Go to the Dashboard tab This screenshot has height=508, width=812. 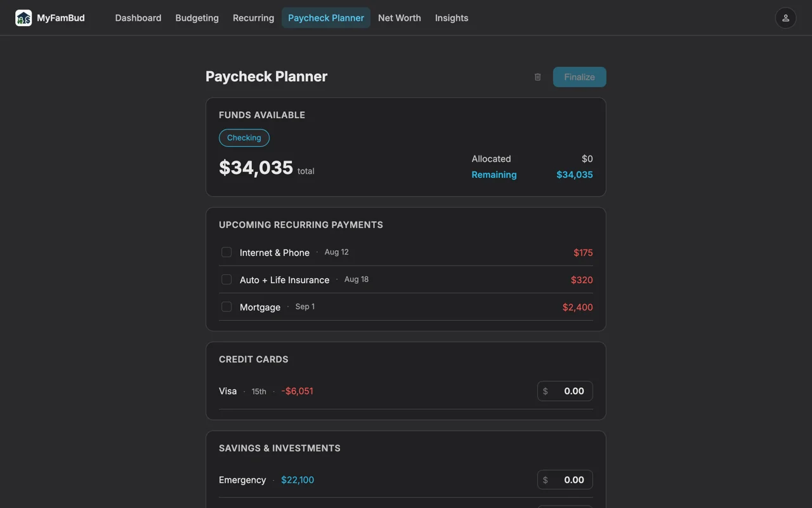(x=138, y=18)
